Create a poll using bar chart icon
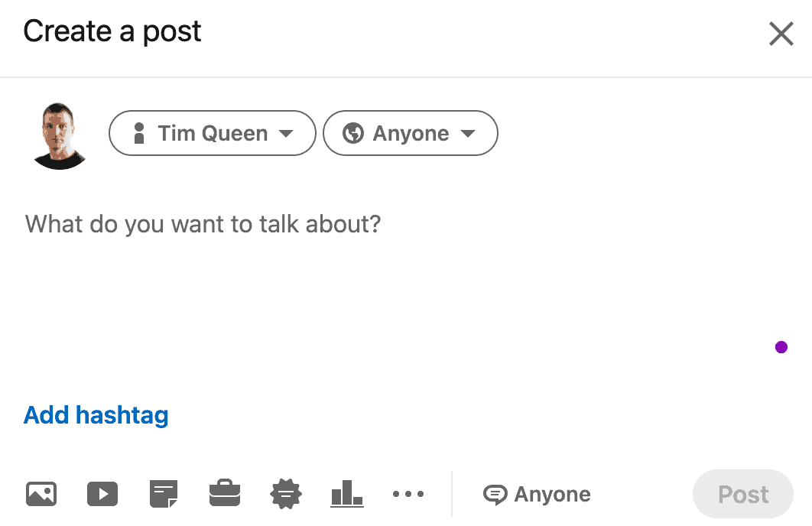This screenshot has height=526, width=812. [347, 494]
